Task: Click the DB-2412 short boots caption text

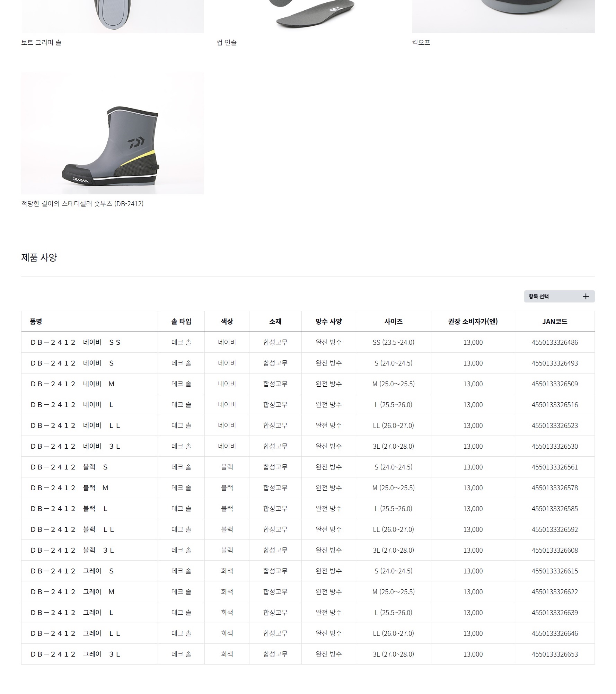Action: point(82,204)
